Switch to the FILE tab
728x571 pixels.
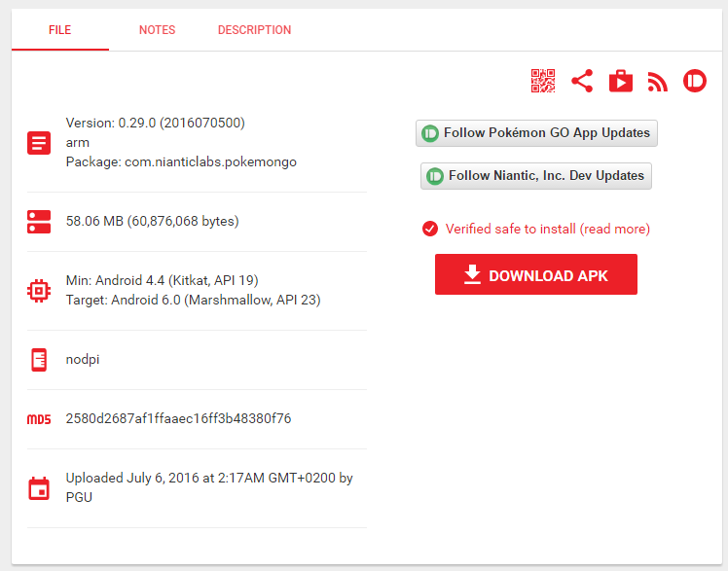(x=60, y=30)
